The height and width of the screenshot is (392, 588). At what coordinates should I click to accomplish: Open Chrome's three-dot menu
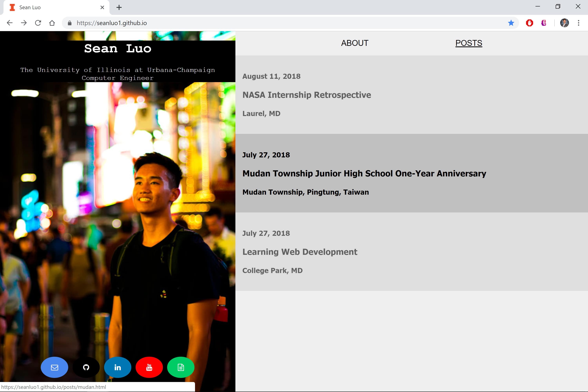click(579, 23)
